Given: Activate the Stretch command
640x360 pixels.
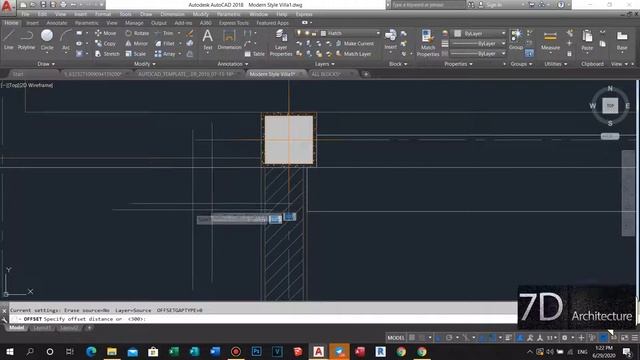Looking at the screenshot, I should [x=107, y=53].
